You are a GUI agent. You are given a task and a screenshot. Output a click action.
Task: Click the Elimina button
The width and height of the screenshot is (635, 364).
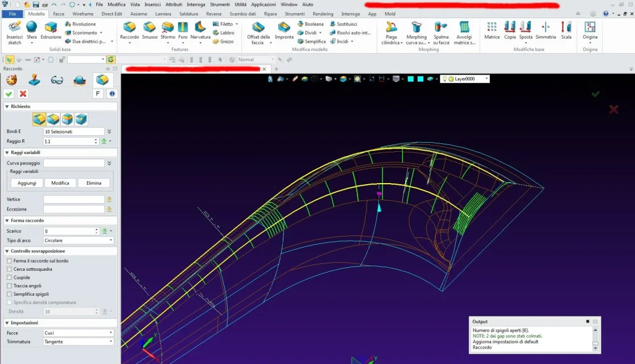(x=93, y=183)
